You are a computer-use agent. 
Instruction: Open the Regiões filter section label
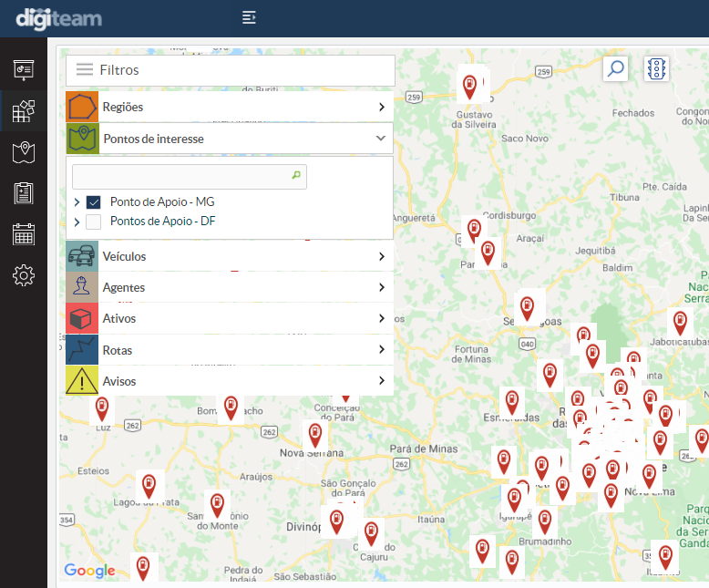click(x=122, y=108)
